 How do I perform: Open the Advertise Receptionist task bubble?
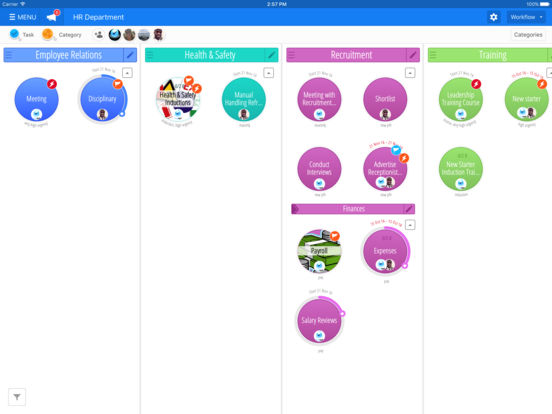click(x=385, y=169)
